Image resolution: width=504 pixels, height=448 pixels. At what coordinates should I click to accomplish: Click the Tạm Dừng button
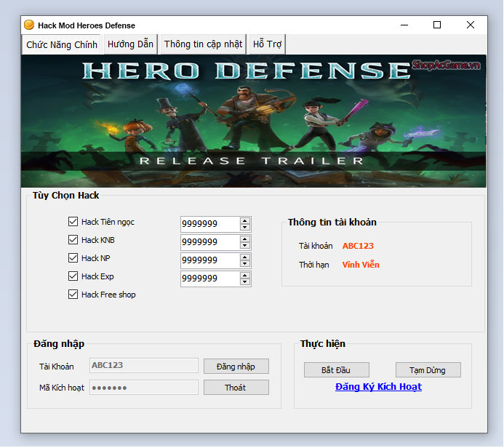tap(428, 370)
